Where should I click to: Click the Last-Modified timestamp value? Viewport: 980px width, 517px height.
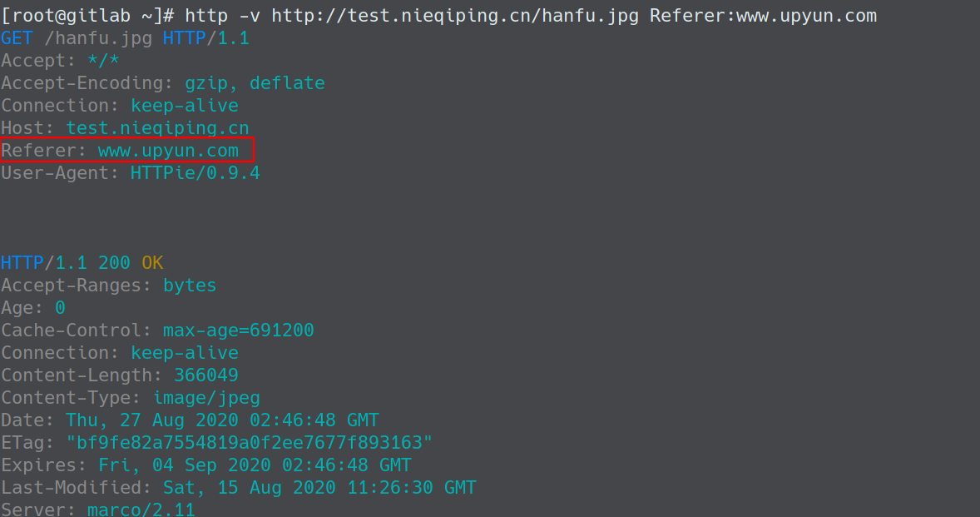click(x=320, y=488)
